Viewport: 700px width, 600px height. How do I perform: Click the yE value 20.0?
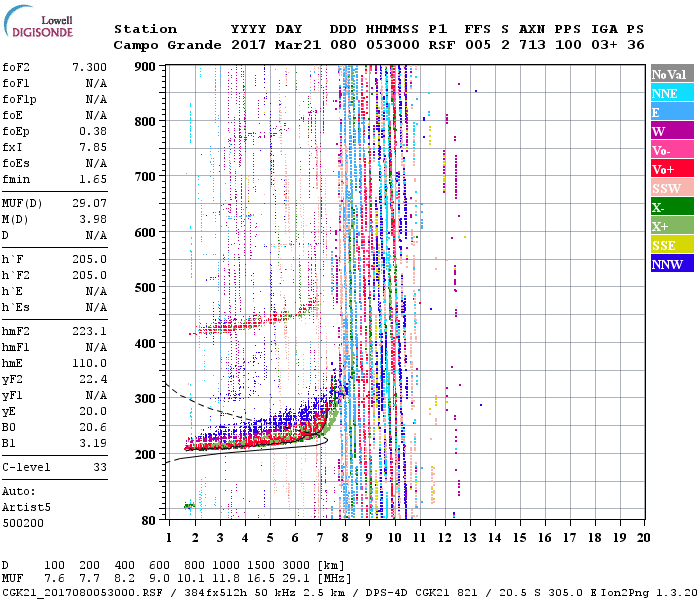pos(93,412)
